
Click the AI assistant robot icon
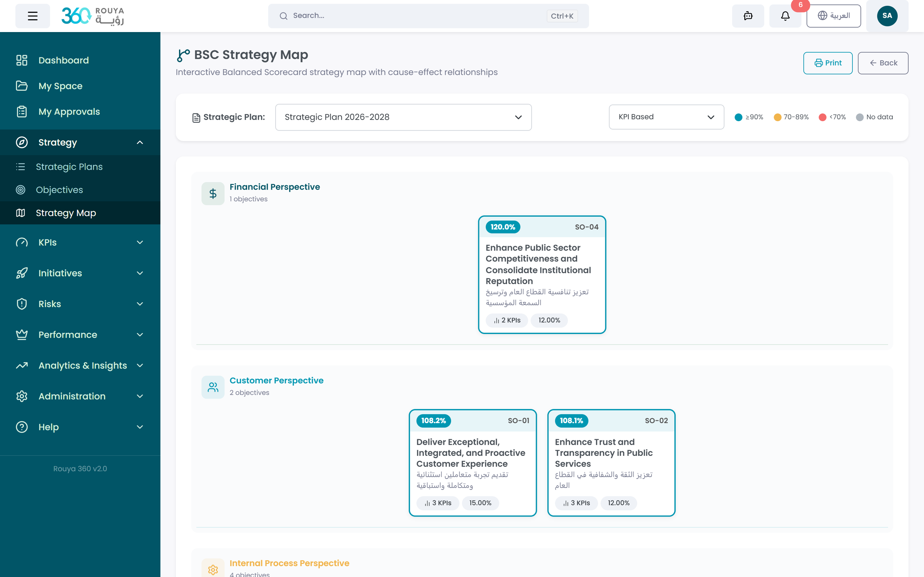(x=748, y=16)
